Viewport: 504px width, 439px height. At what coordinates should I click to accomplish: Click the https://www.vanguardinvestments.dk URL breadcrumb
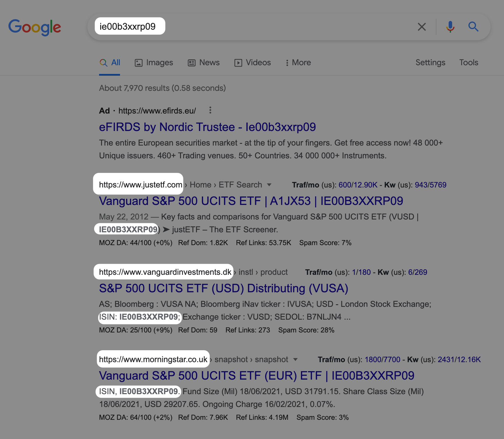[x=165, y=272]
